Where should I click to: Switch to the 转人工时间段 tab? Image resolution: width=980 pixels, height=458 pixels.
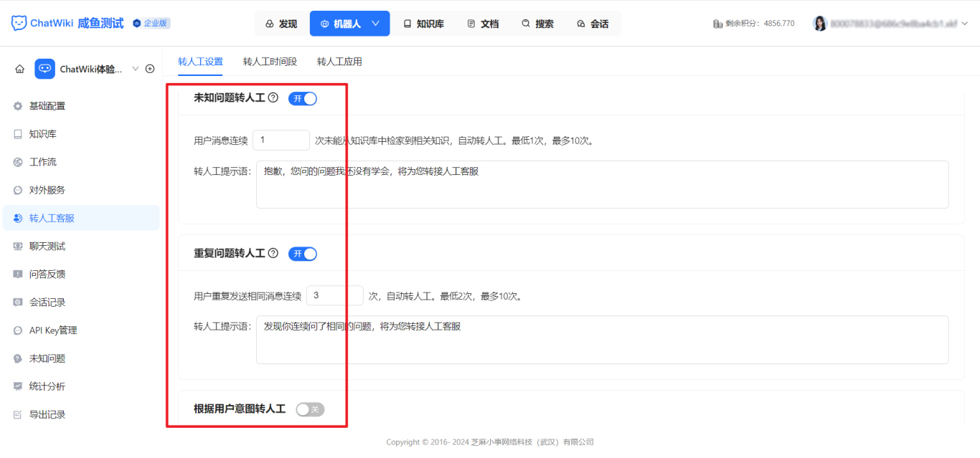click(270, 62)
